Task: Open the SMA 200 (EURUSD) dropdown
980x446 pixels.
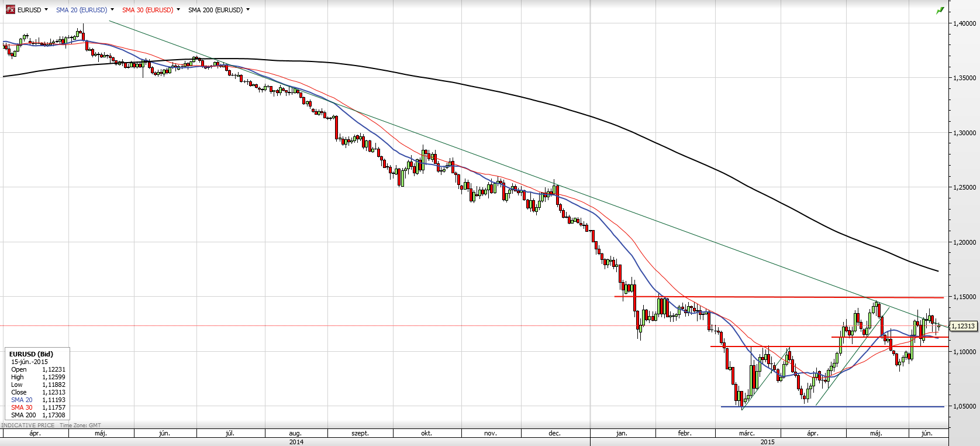Action: (248, 9)
